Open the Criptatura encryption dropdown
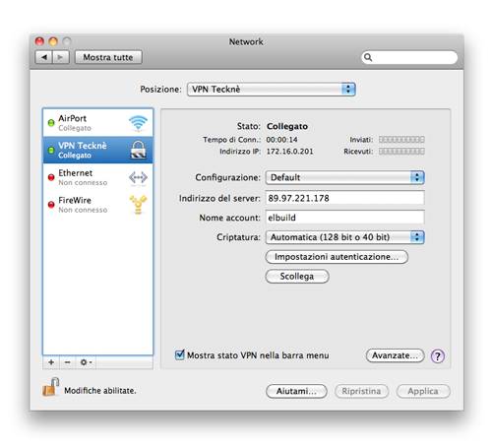This screenshot has width=492, height=448. [x=344, y=237]
